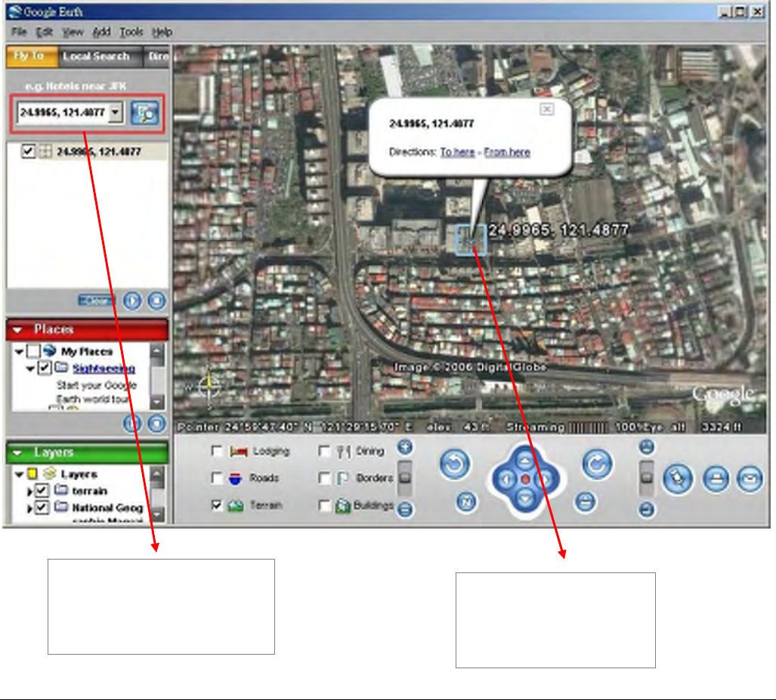Click the add placemark pushpin button
This screenshot has width=776, height=700.
[678, 479]
